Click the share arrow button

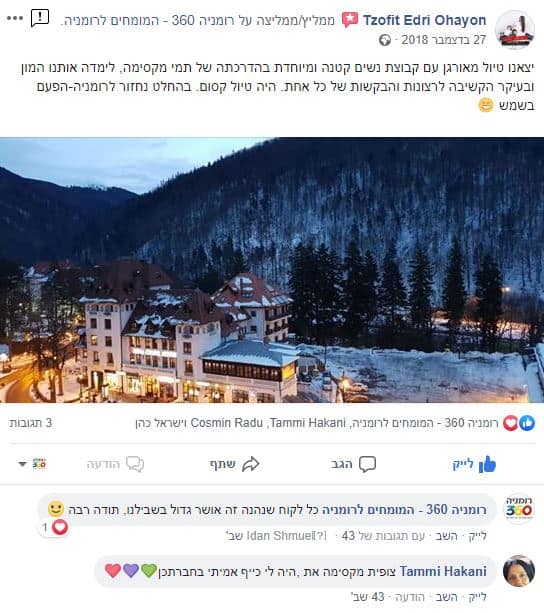click(234, 464)
